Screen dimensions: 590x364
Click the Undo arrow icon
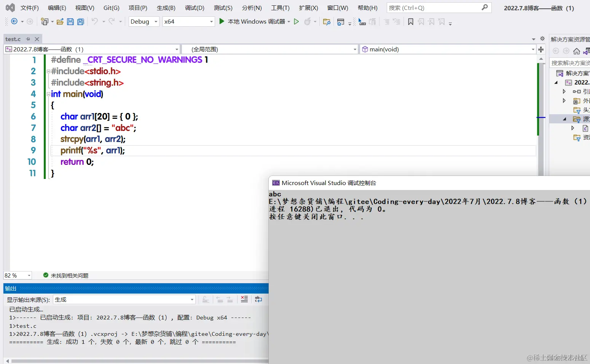(95, 21)
